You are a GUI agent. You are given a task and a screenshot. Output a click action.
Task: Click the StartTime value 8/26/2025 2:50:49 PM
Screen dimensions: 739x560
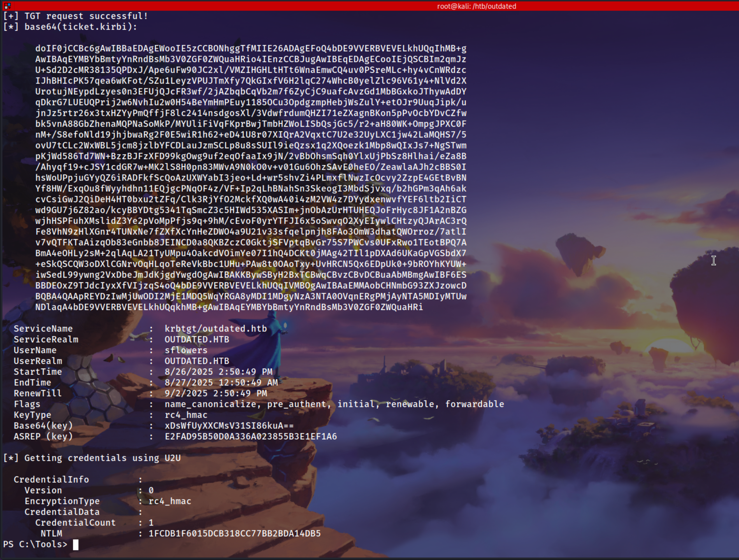219,372
